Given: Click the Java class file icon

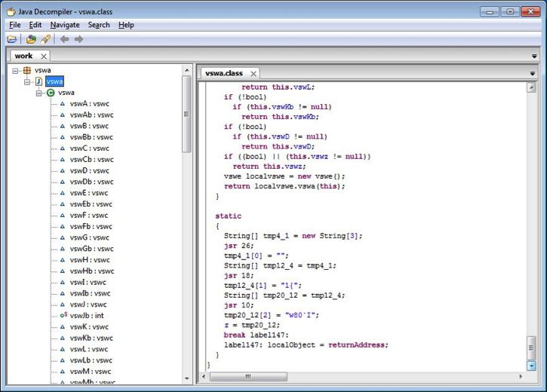Looking at the screenshot, I should tap(38, 81).
